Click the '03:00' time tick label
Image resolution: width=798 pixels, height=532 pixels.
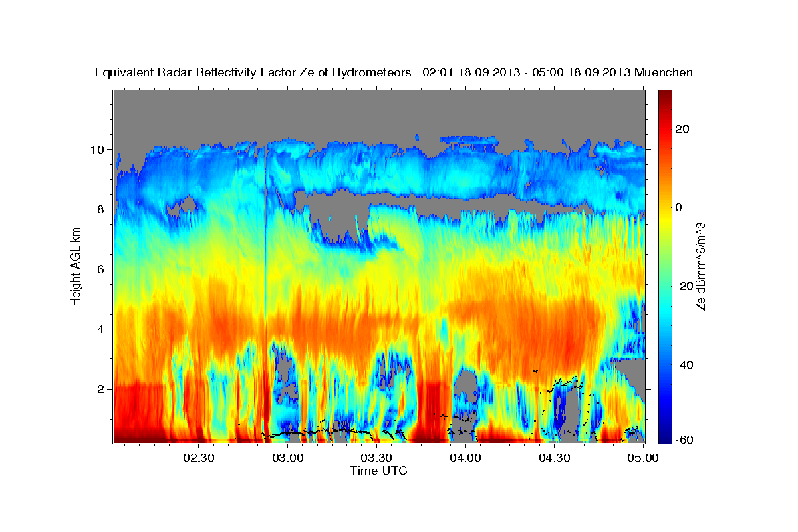tap(287, 458)
